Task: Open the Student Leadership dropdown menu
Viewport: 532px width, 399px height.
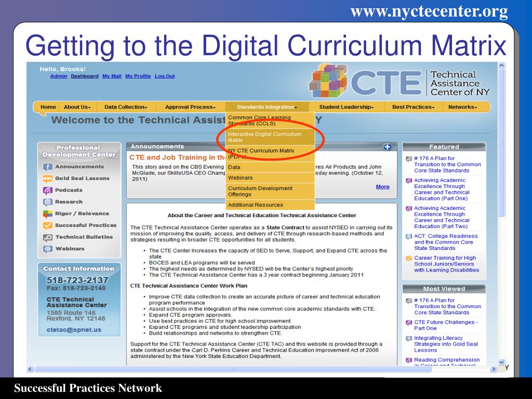Action: 347,107
